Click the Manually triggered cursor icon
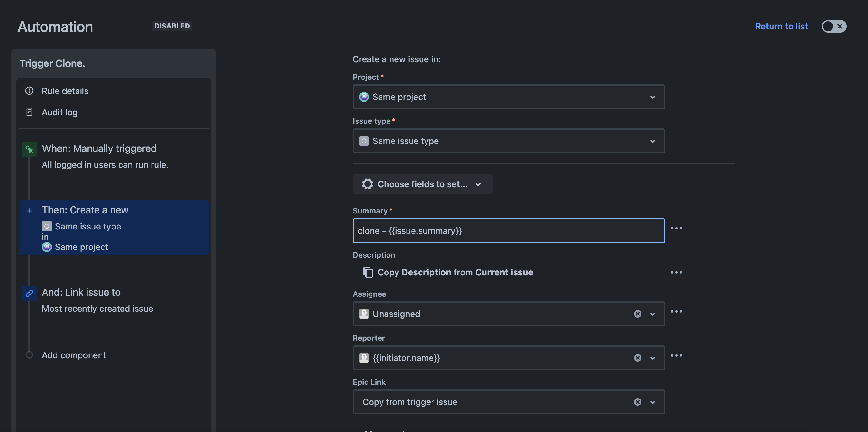 [x=29, y=149]
